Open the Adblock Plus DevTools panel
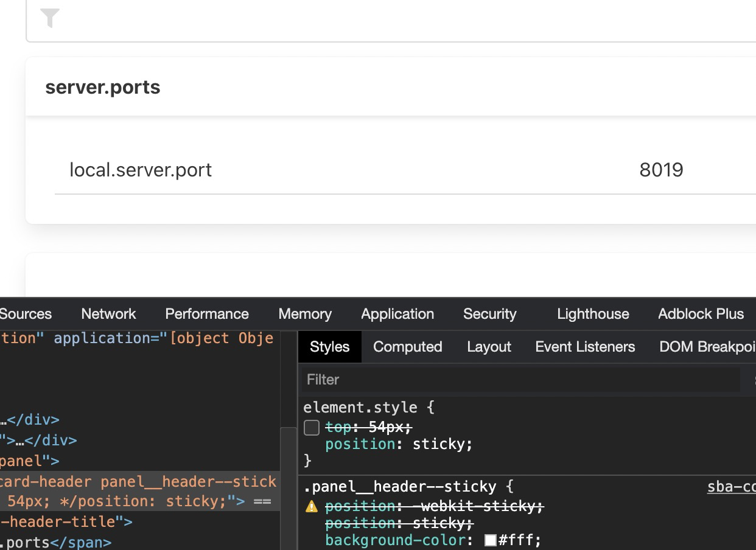The width and height of the screenshot is (756, 550). coord(701,314)
